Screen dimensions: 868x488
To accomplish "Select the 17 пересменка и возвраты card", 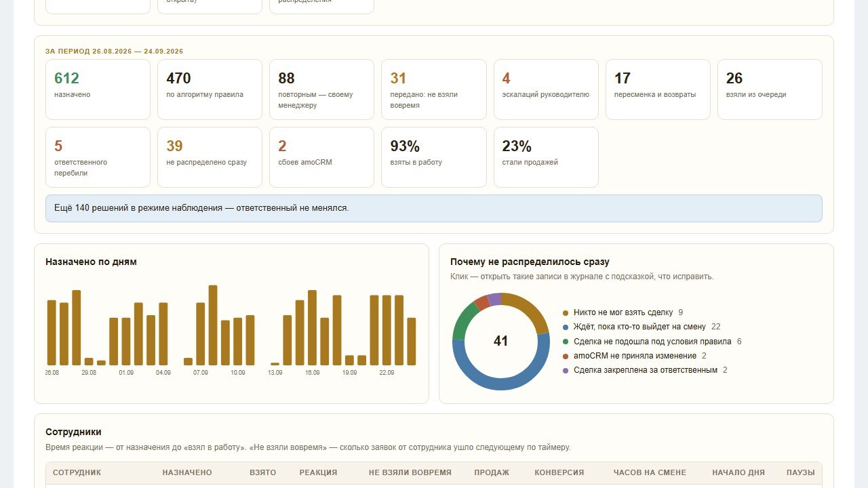I will pyautogui.click(x=658, y=89).
